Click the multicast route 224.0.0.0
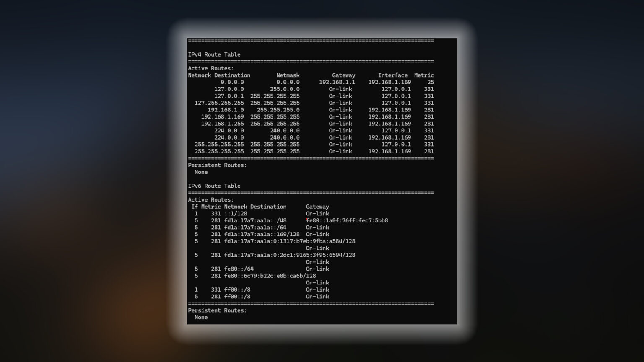The width and height of the screenshot is (644, 362). (228, 130)
